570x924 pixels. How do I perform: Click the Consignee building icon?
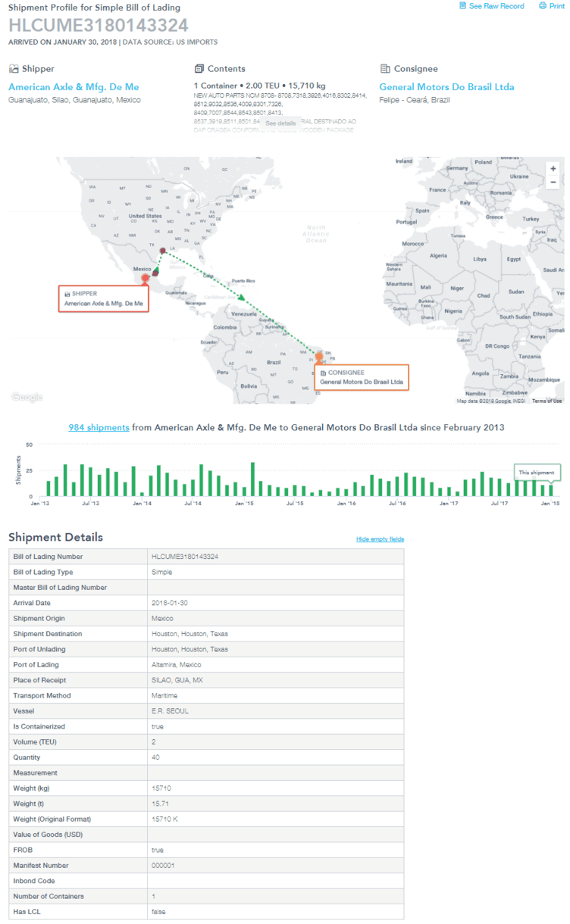pos(385,69)
